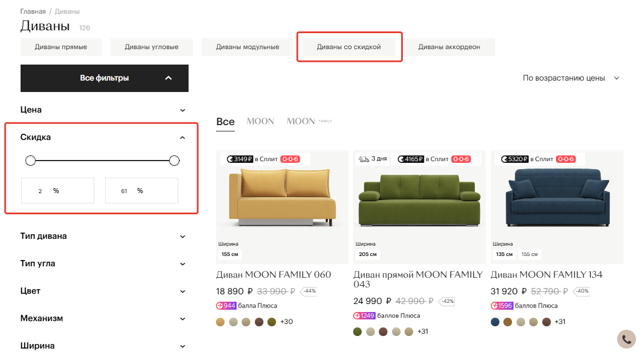Click the minimum discount percent field

point(58,190)
